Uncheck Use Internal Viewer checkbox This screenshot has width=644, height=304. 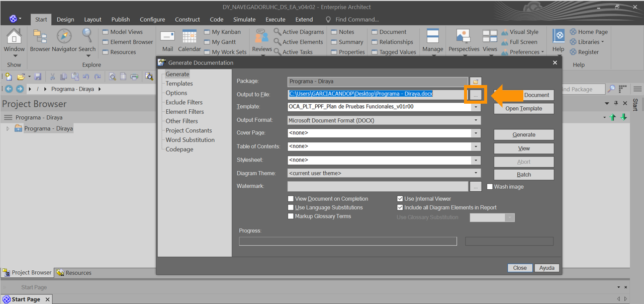(400, 199)
